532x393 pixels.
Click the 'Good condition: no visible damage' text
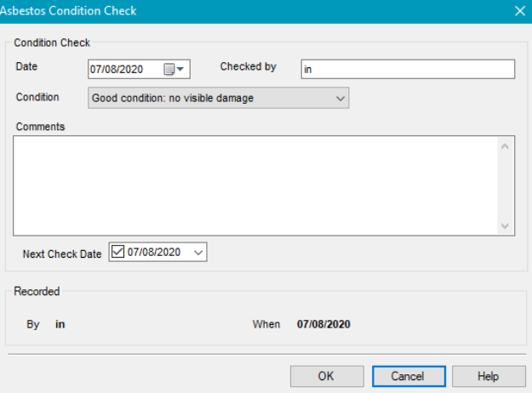pyautogui.click(x=172, y=99)
